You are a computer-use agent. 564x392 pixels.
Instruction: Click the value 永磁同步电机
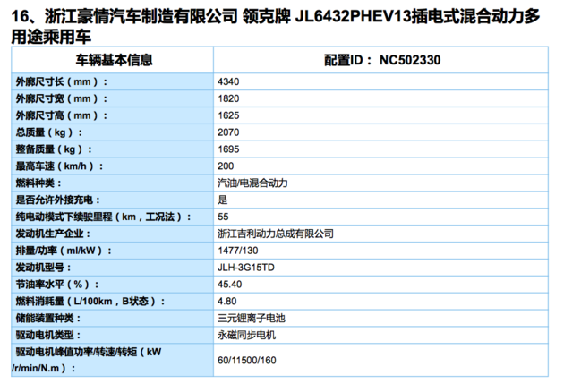[x=247, y=336]
